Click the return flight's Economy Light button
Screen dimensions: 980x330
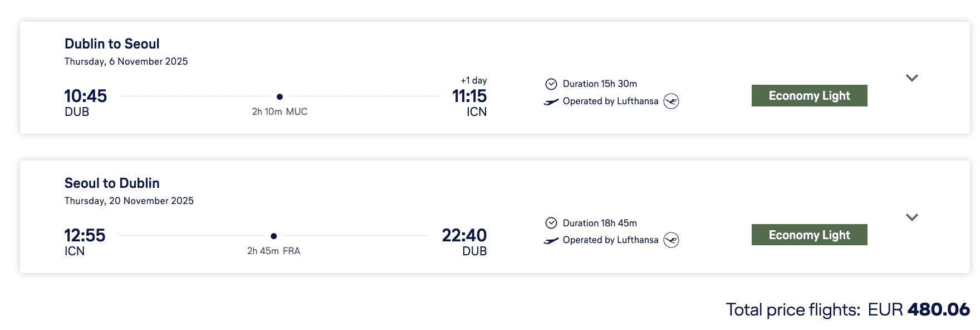[809, 235]
